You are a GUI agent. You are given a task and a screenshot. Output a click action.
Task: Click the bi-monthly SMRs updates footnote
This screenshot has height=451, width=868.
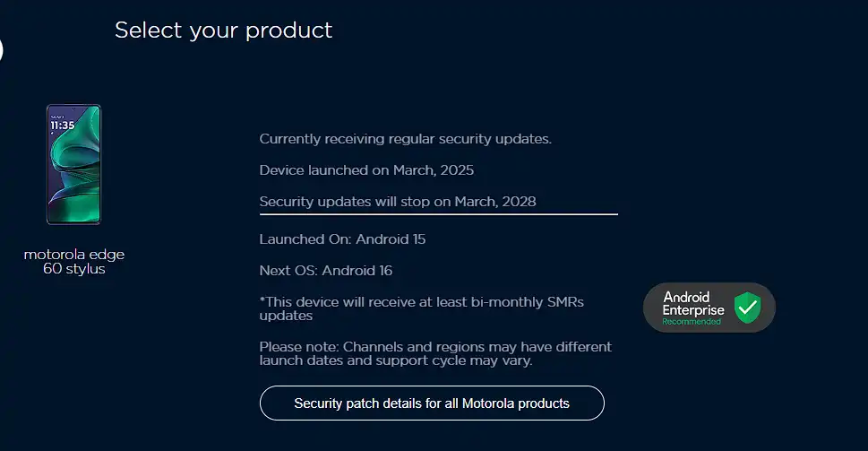coord(421,308)
